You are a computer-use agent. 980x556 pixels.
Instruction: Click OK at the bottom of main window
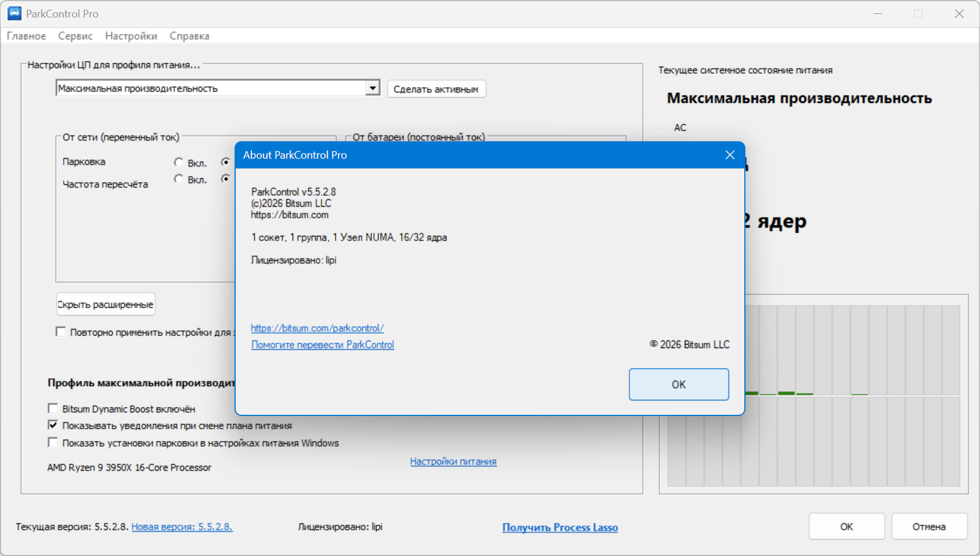pos(846,527)
